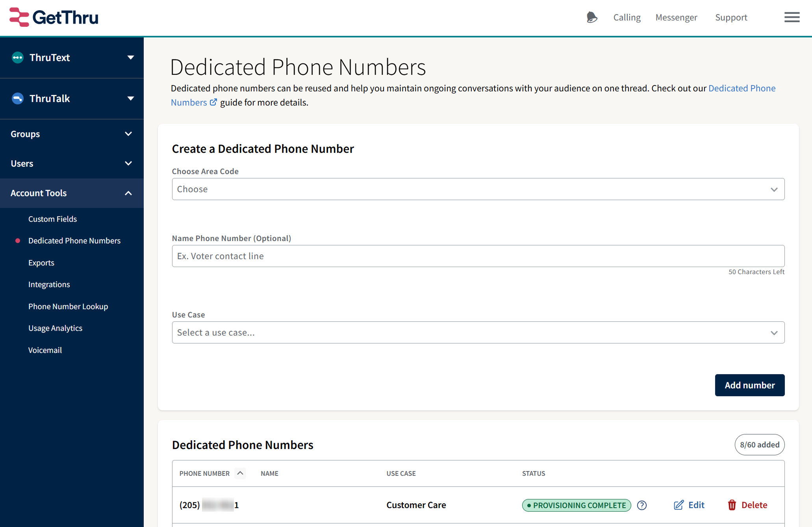Go to Usage Analytics page

(x=55, y=328)
